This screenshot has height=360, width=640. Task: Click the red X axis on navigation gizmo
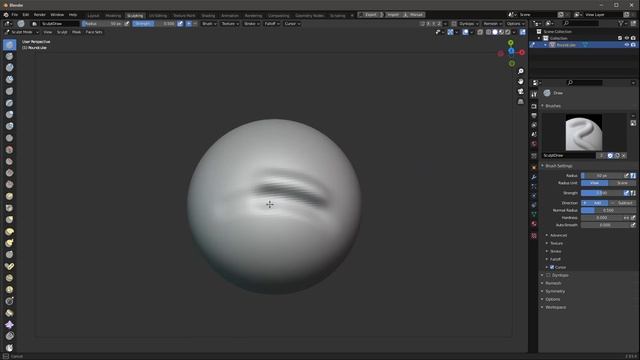click(522, 52)
